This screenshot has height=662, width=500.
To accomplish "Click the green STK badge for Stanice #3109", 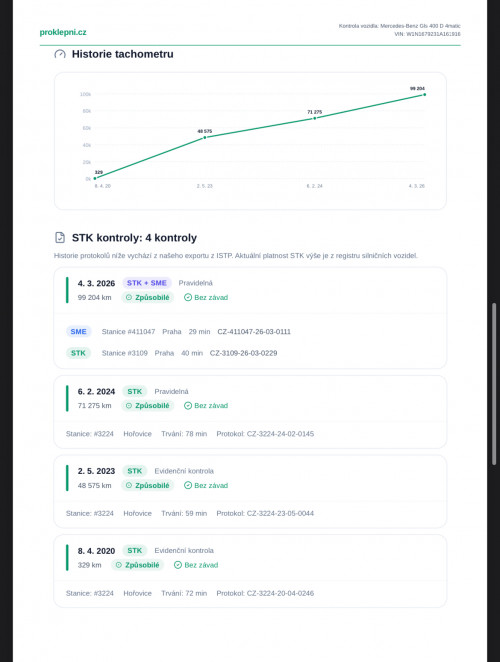I will (x=78, y=353).
